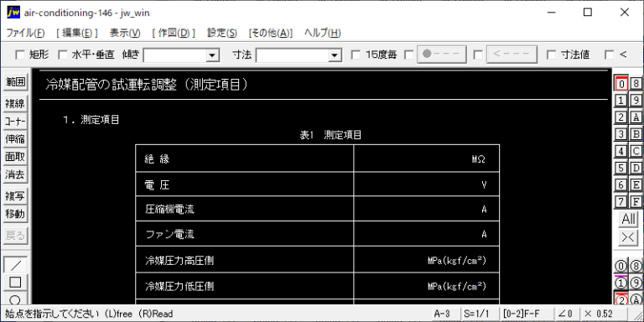The width and height of the screenshot is (644, 322).
Task: Select layer group circled 1
Action: click(x=621, y=283)
